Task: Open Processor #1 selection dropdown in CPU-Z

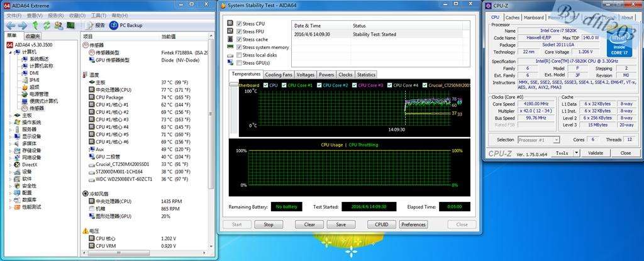Action: tap(538, 140)
